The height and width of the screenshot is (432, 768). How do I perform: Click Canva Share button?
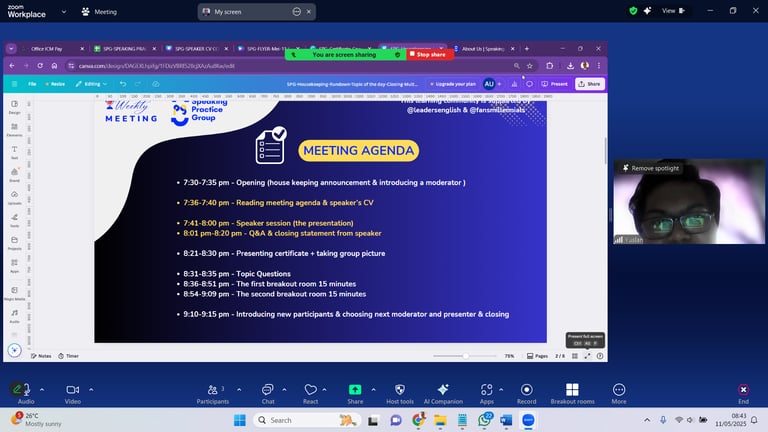coord(589,84)
